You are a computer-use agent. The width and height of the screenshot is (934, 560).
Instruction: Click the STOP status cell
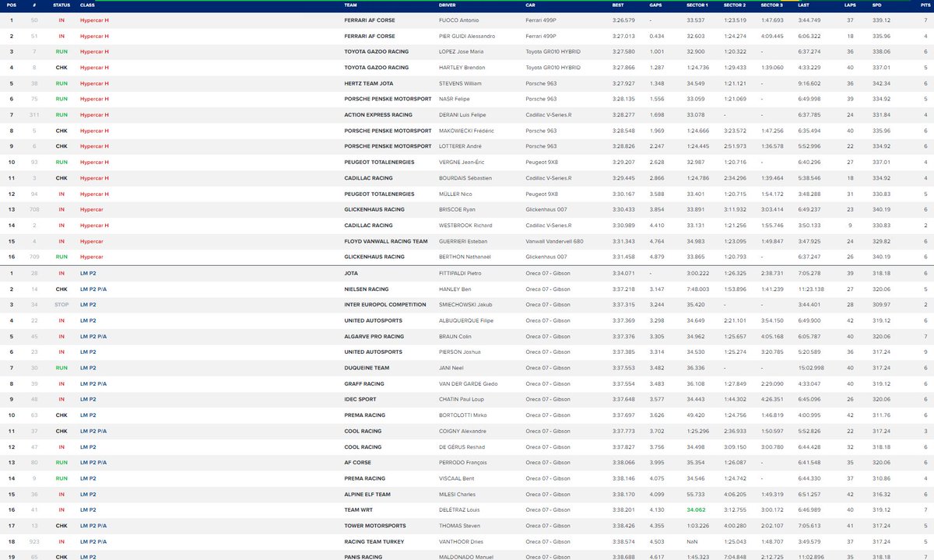61,304
